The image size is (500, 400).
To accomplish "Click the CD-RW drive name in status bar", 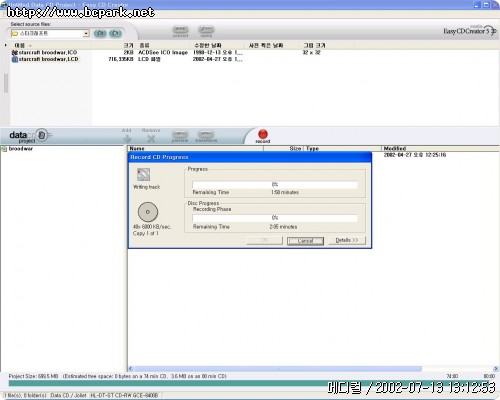I will pos(124,395).
